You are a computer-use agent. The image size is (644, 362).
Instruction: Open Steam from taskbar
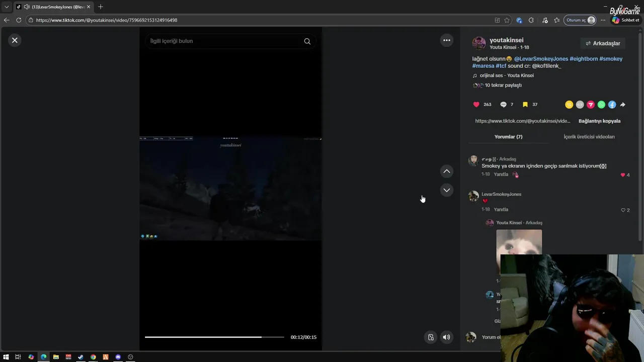[x=80, y=357]
